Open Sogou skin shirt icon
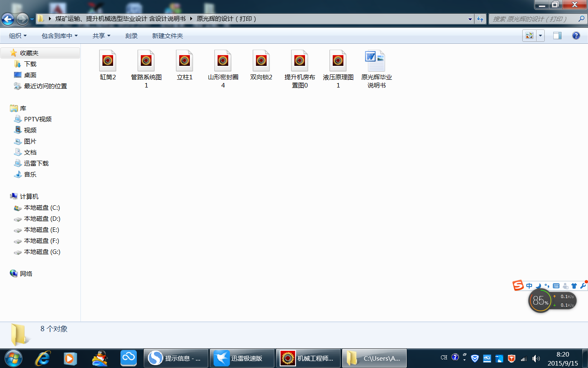588x368 pixels. pyautogui.click(x=574, y=286)
